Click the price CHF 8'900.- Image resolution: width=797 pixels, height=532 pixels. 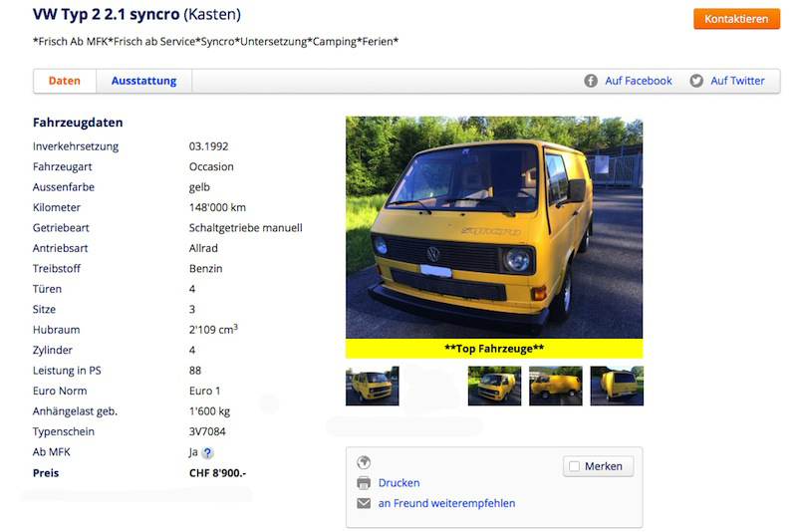pyautogui.click(x=217, y=473)
